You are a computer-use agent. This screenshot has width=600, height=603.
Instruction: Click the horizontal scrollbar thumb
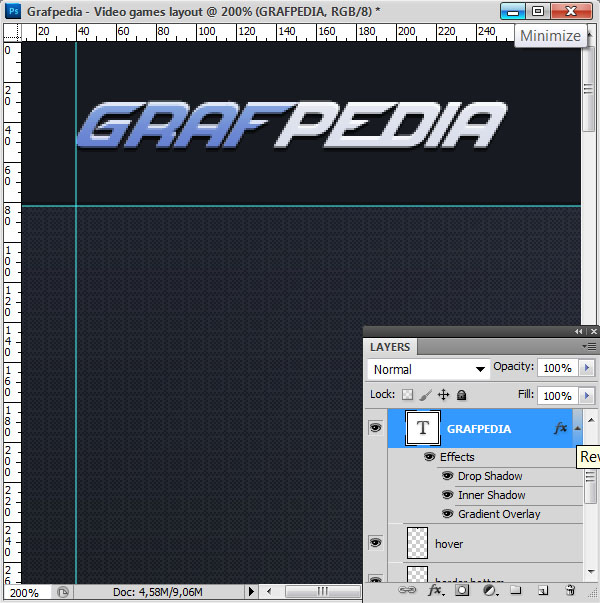tap(322, 591)
